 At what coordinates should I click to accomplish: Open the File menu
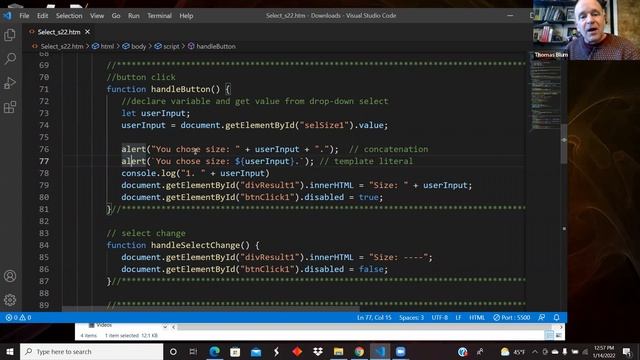(x=24, y=16)
